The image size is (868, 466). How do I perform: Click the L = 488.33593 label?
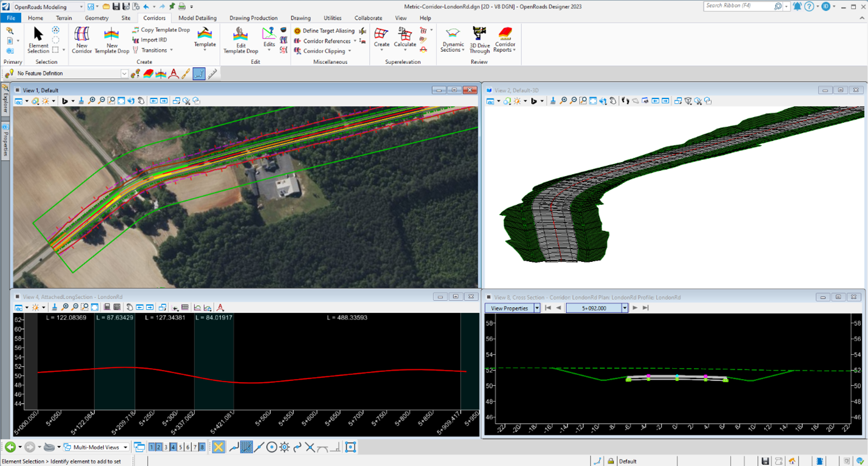click(346, 318)
